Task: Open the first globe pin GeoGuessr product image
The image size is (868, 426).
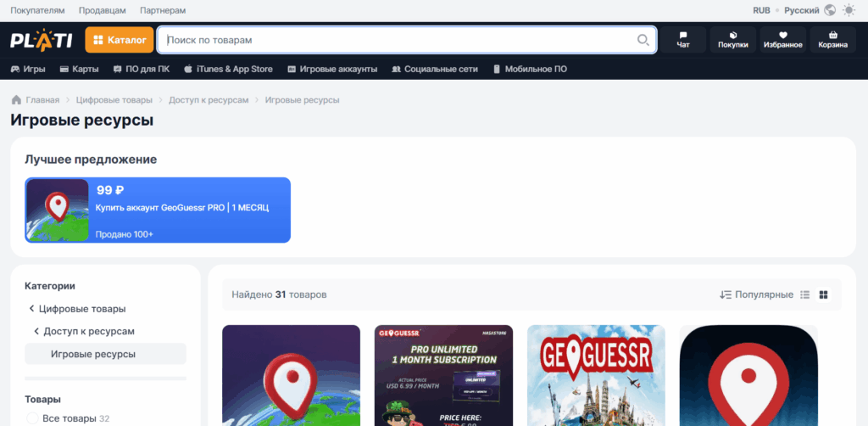Action: tap(292, 375)
